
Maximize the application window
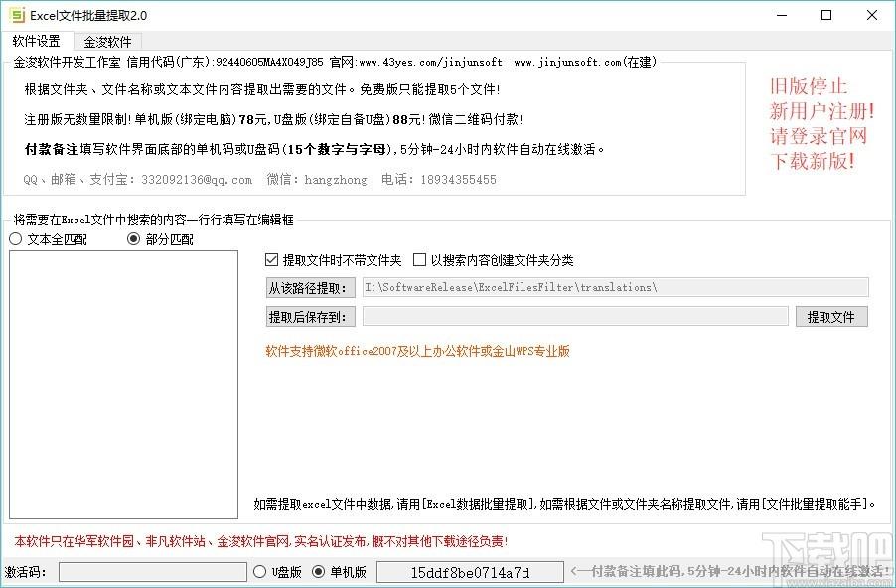pos(826,15)
